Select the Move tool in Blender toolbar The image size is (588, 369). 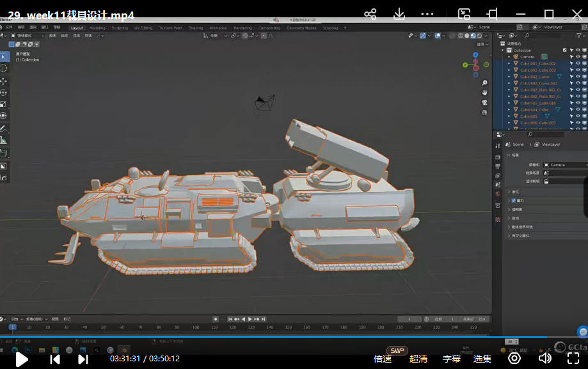pos(4,81)
